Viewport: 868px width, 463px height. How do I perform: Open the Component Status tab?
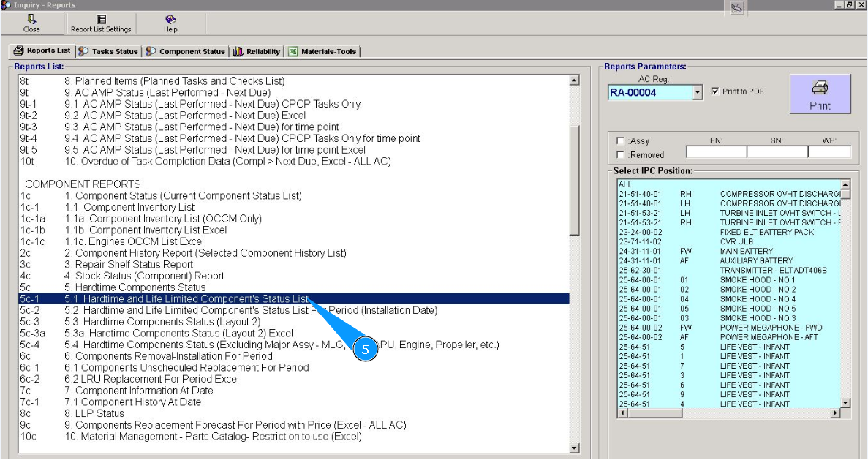pos(186,51)
